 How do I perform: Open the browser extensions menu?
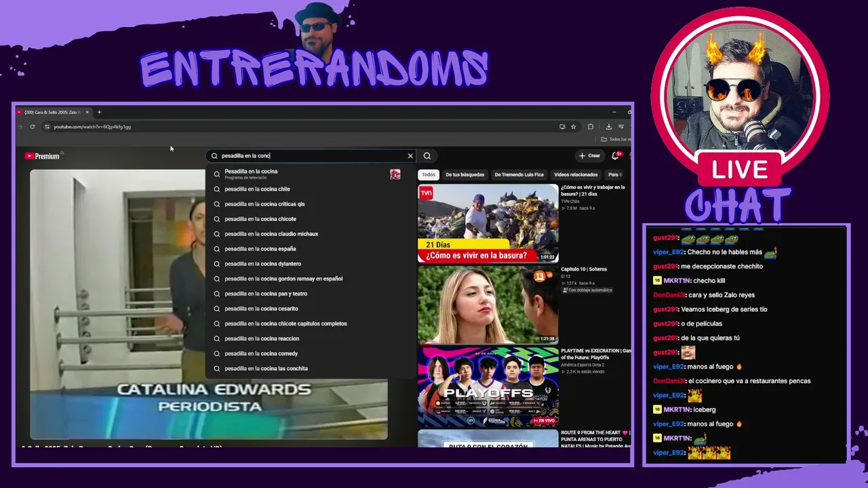coord(591,127)
